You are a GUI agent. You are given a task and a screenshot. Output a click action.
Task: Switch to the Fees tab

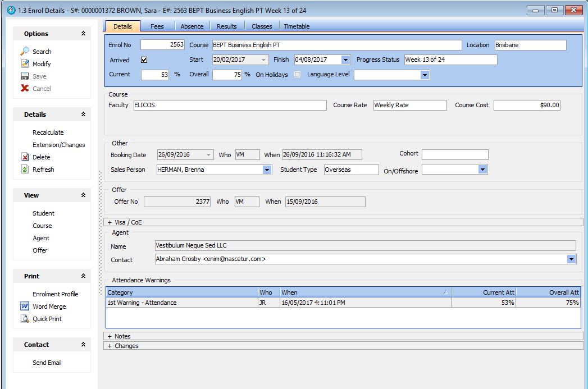[x=157, y=26]
